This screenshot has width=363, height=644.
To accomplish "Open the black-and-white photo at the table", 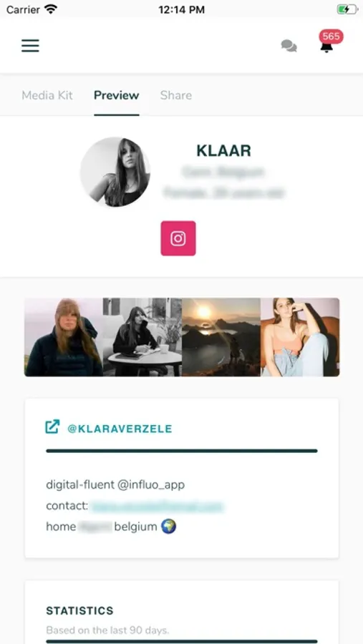I will point(142,337).
